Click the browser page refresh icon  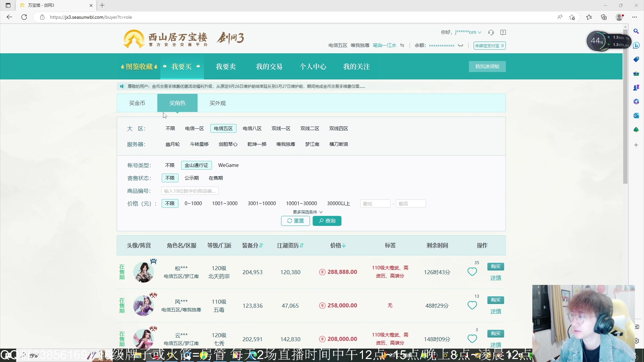pos(24,17)
